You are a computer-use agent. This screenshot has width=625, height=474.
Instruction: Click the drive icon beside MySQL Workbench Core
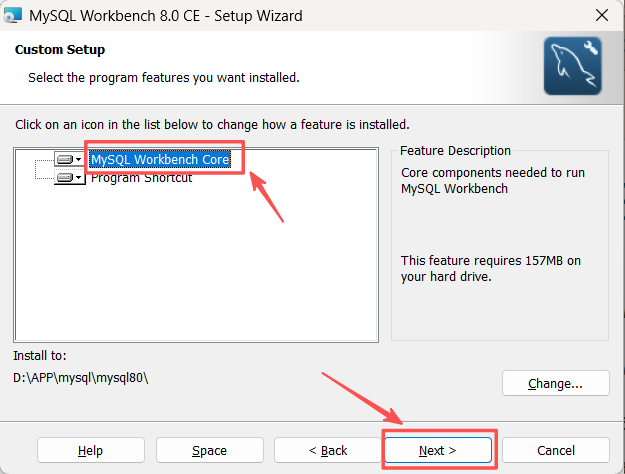pyautogui.click(x=65, y=159)
